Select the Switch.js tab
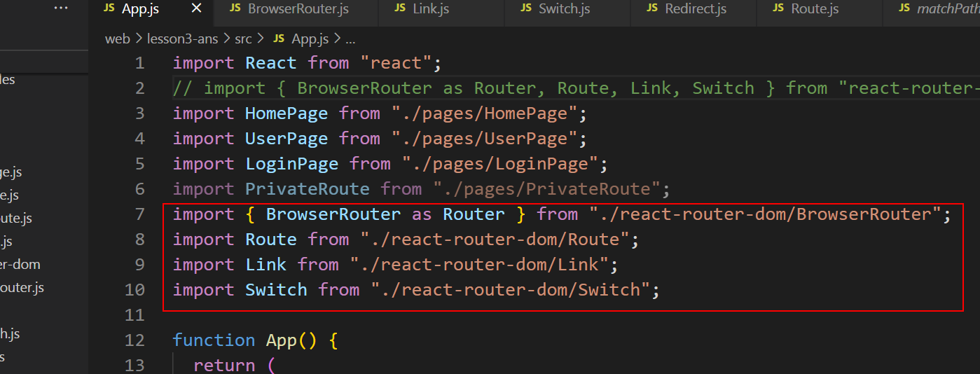The width and height of the screenshot is (980, 374). [563, 9]
